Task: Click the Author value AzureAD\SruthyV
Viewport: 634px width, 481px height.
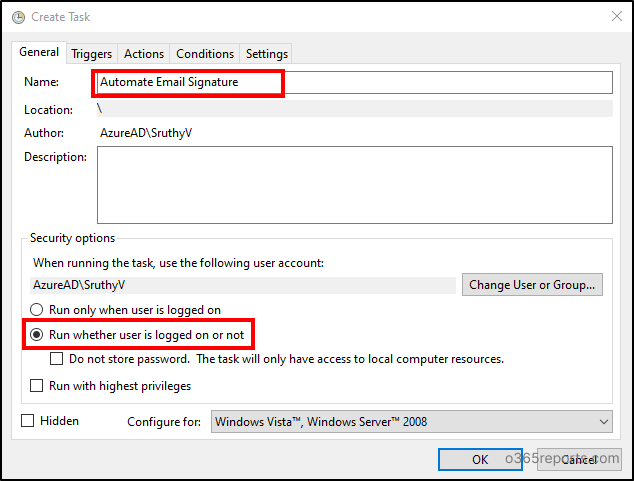Action: pos(146,133)
